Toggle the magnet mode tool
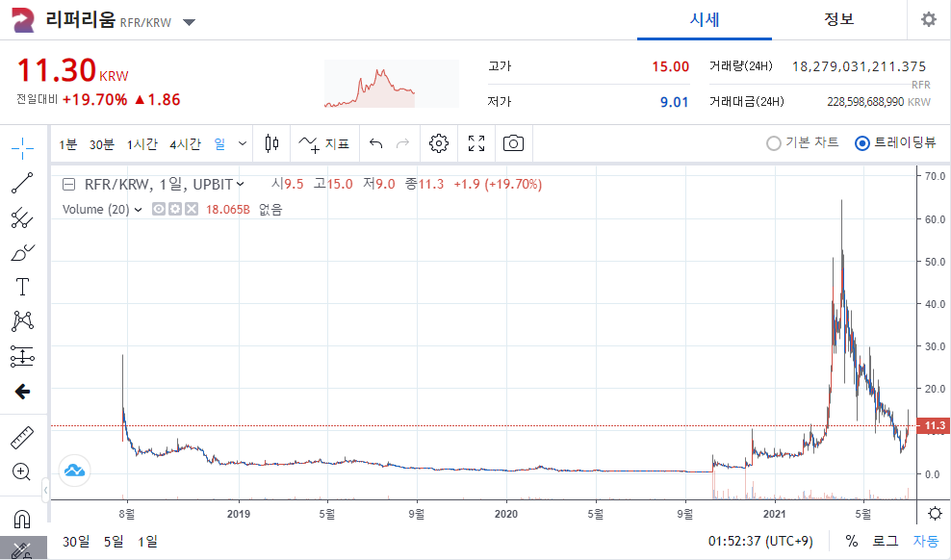Viewport: 951px width, 560px height. 22,520
